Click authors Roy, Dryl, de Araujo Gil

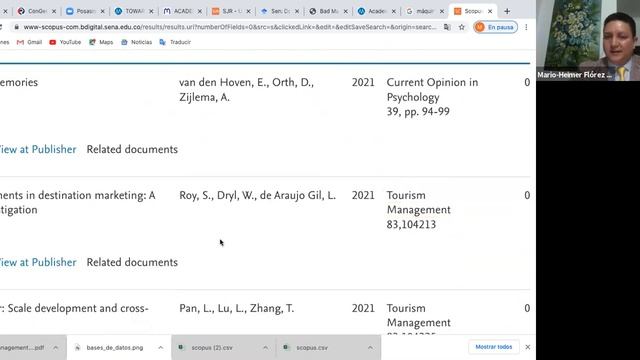pos(258,196)
